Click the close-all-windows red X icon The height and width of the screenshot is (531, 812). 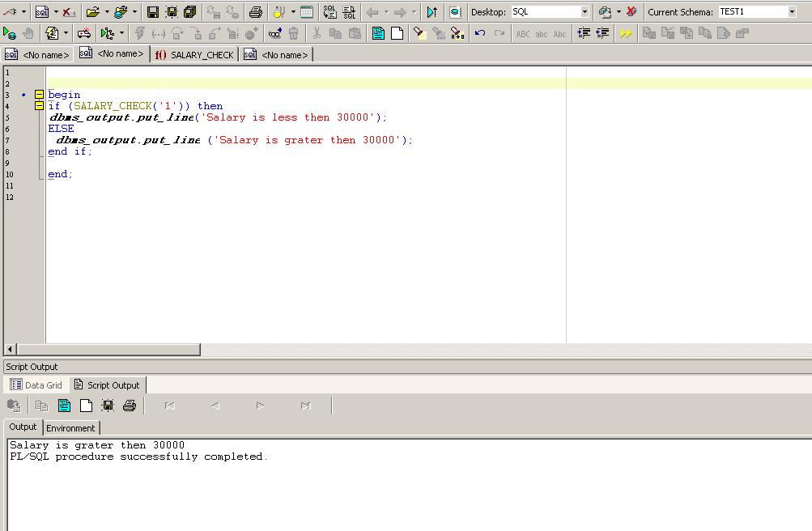pos(631,11)
